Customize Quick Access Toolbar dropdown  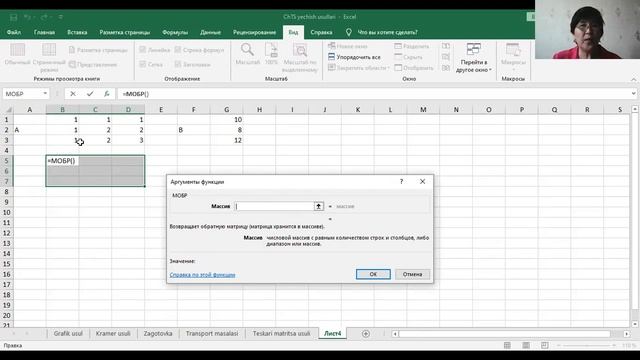(x=61, y=17)
